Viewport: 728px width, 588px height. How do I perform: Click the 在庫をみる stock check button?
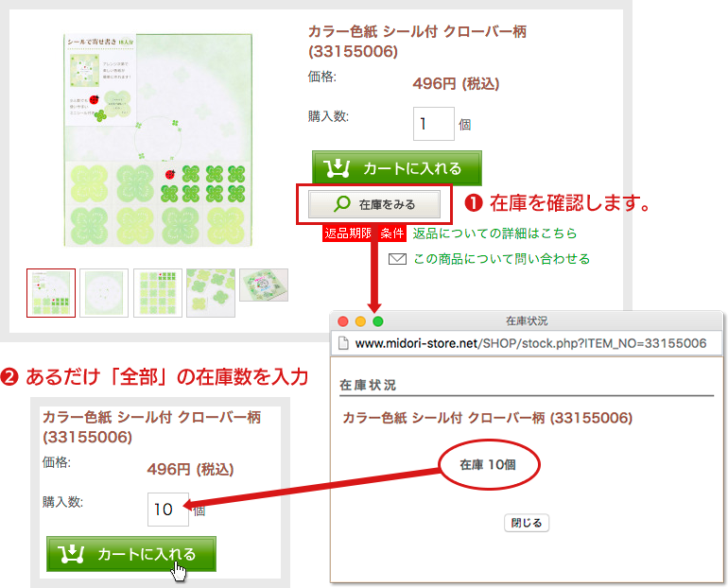[374, 204]
